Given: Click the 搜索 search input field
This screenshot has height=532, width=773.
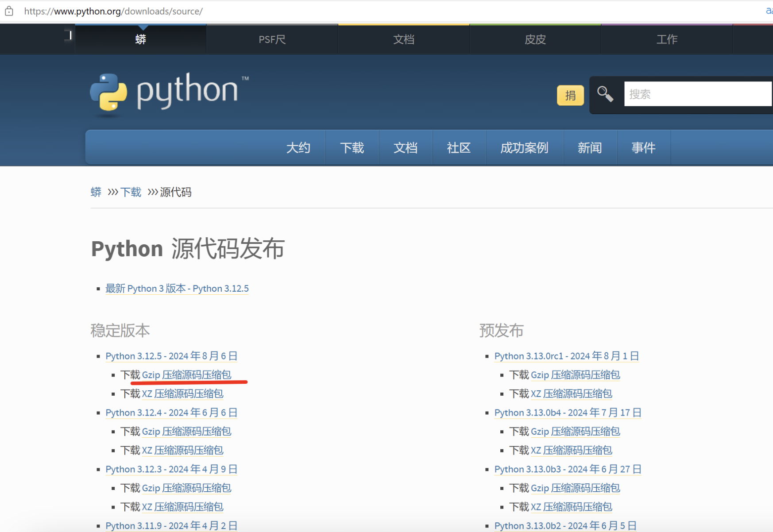Looking at the screenshot, I should point(698,94).
